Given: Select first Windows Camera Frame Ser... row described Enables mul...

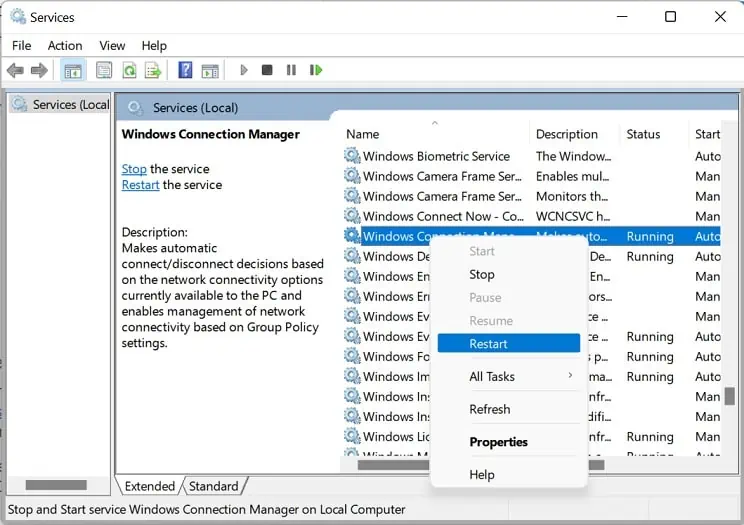Looking at the screenshot, I should pos(531,176).
